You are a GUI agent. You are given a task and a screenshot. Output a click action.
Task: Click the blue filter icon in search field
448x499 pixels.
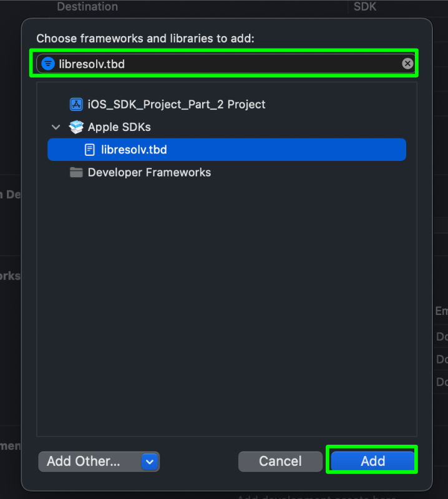coord(48,64)
